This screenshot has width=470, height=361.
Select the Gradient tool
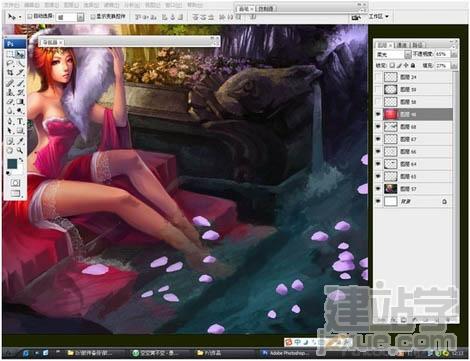point(20,101)
